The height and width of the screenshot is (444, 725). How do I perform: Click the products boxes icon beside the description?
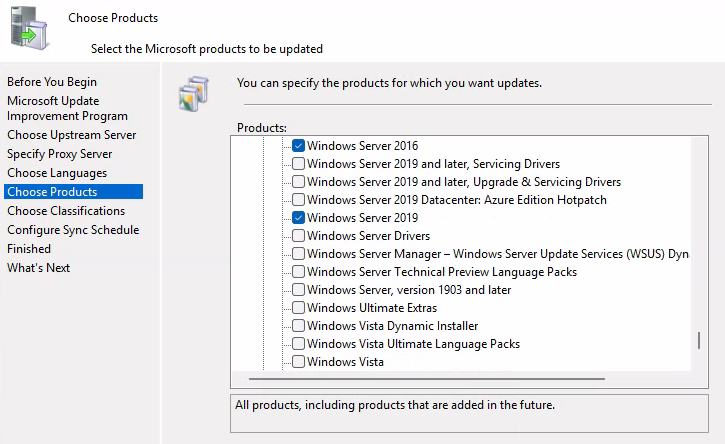(194, 94)
